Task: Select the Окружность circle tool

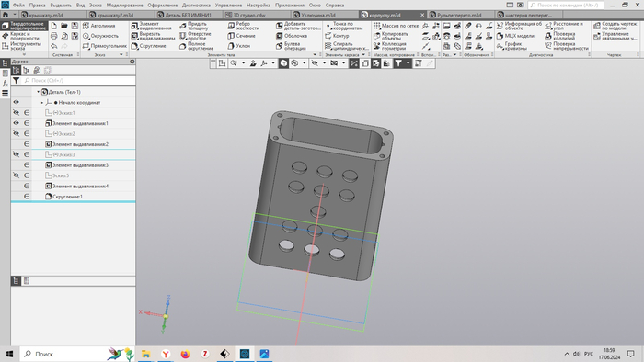Action: pos(100,36)
